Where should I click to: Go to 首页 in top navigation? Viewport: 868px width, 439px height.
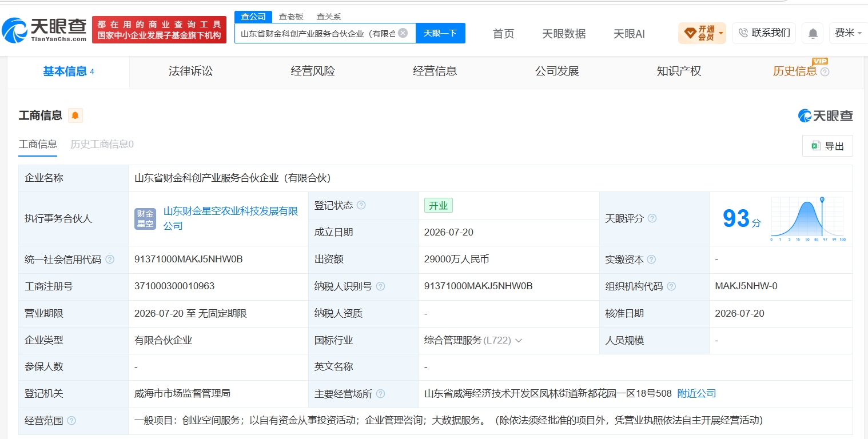point(504,34)
